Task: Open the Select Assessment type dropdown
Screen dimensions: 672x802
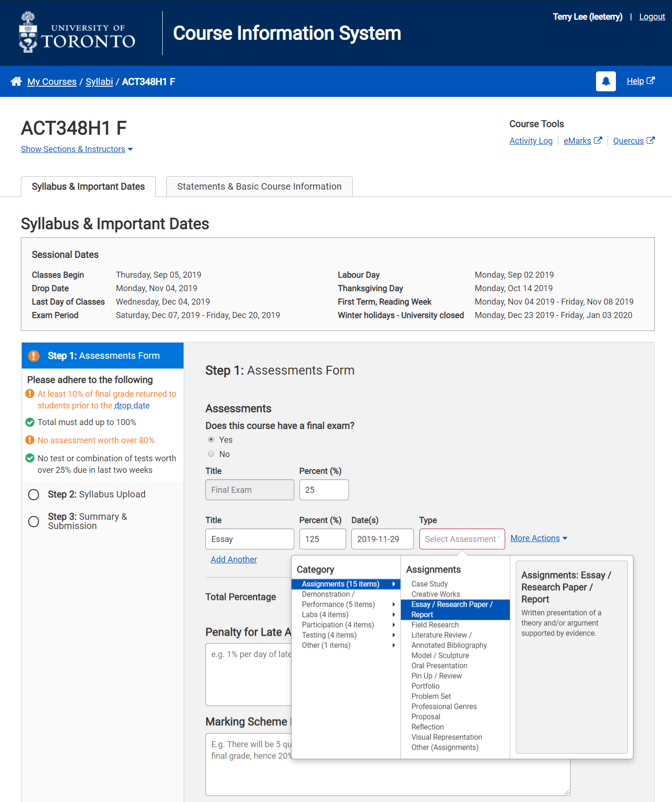Action: point(462,539)
